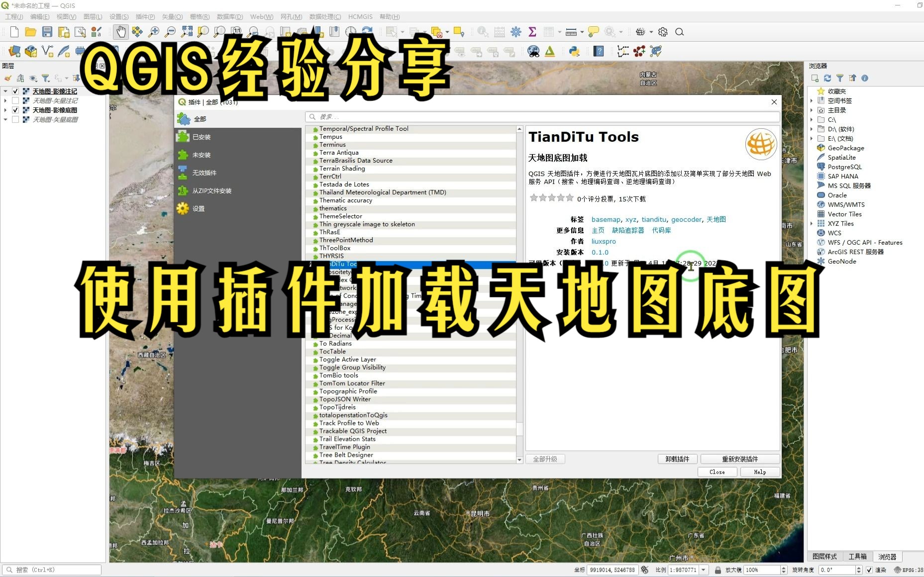Open the 插件(P) menu

(x=145, y=16)
